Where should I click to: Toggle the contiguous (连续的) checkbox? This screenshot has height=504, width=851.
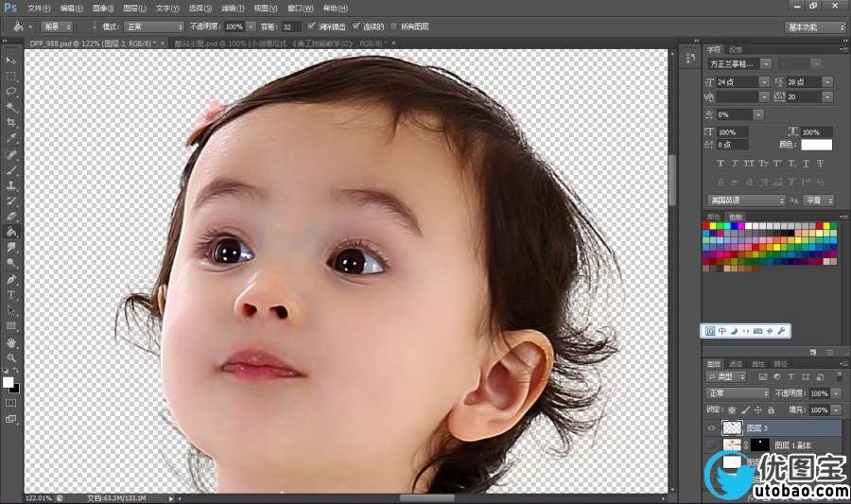click(356, 26)
